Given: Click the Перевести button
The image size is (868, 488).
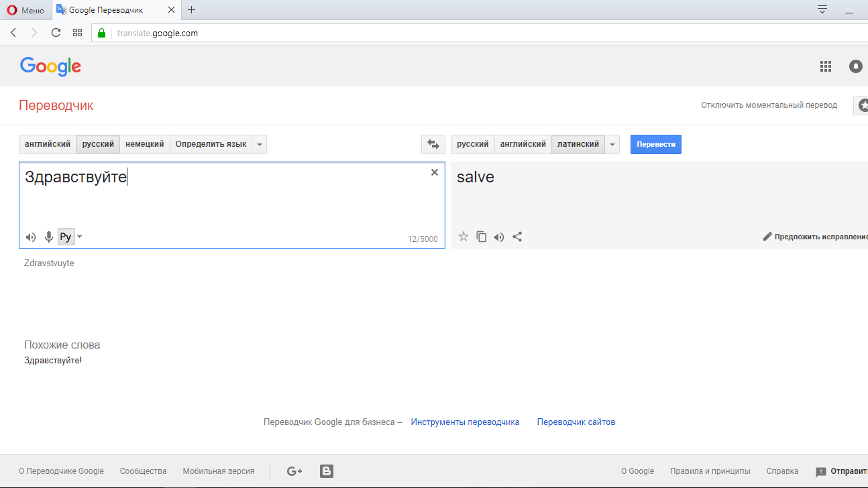Looking at the screenshot, I should tap(656, 144).
